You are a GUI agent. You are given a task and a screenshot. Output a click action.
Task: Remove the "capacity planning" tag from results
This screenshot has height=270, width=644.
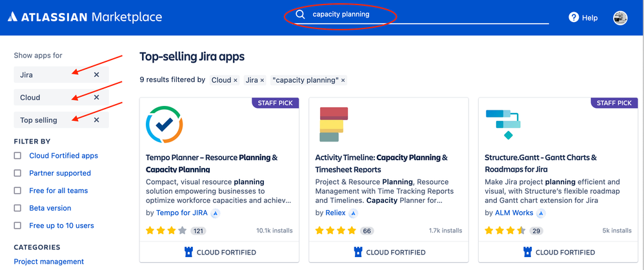(343, 81)
